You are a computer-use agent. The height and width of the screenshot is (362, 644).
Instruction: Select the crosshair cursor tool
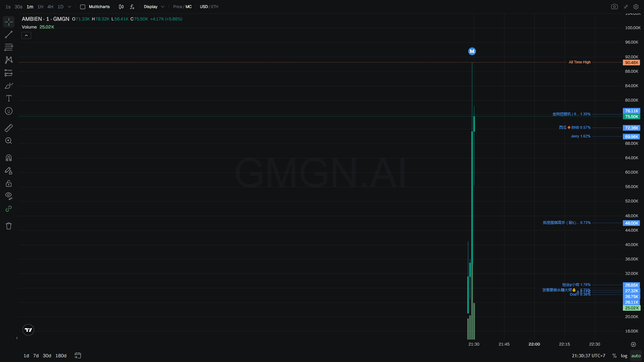9,21
